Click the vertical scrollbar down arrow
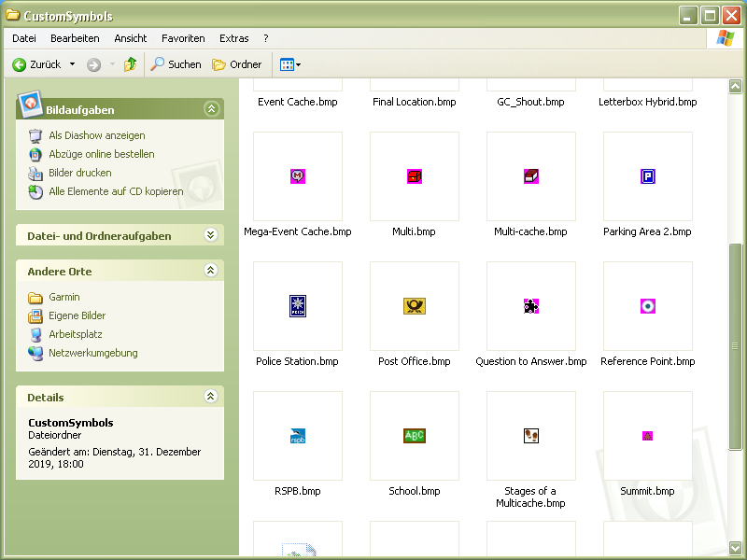The height and width of the screenshot is (560, 747). [735, 548]
